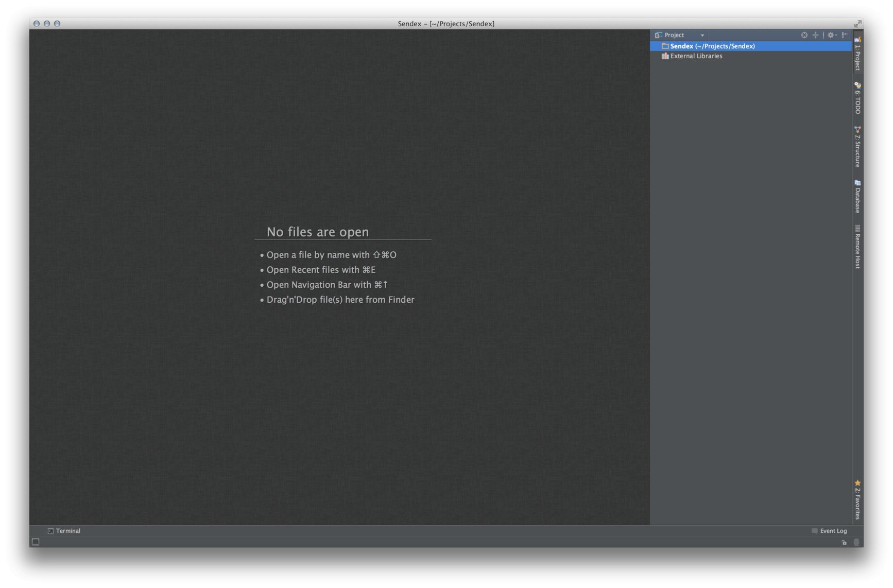Open the 7: Structure tool window tab

pos(857,147)
